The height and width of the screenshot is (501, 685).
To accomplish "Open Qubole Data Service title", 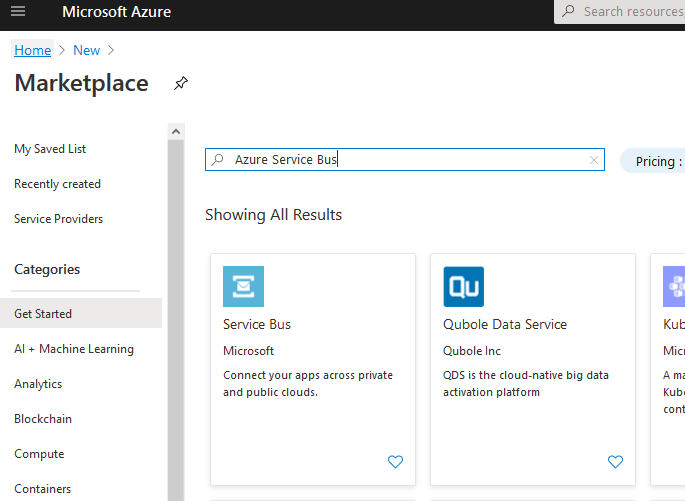I will pyautogui.click(x=505, y=325).
